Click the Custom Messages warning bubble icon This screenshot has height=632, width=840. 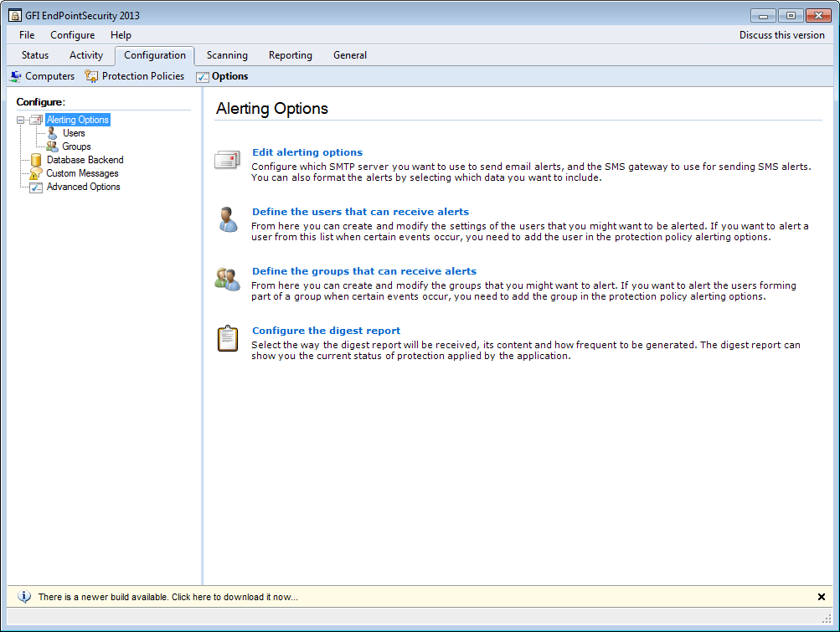point(36,173)
